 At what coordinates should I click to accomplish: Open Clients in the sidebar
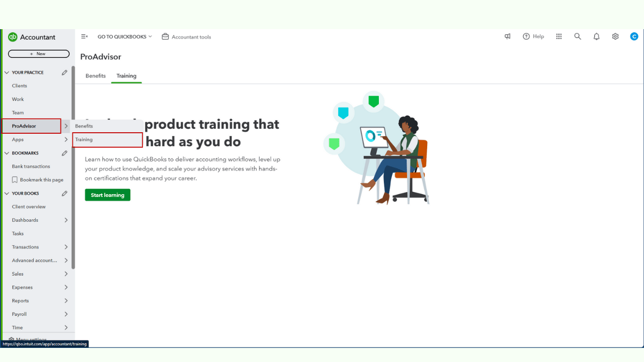pyautogui.click(x=20, y=86)
